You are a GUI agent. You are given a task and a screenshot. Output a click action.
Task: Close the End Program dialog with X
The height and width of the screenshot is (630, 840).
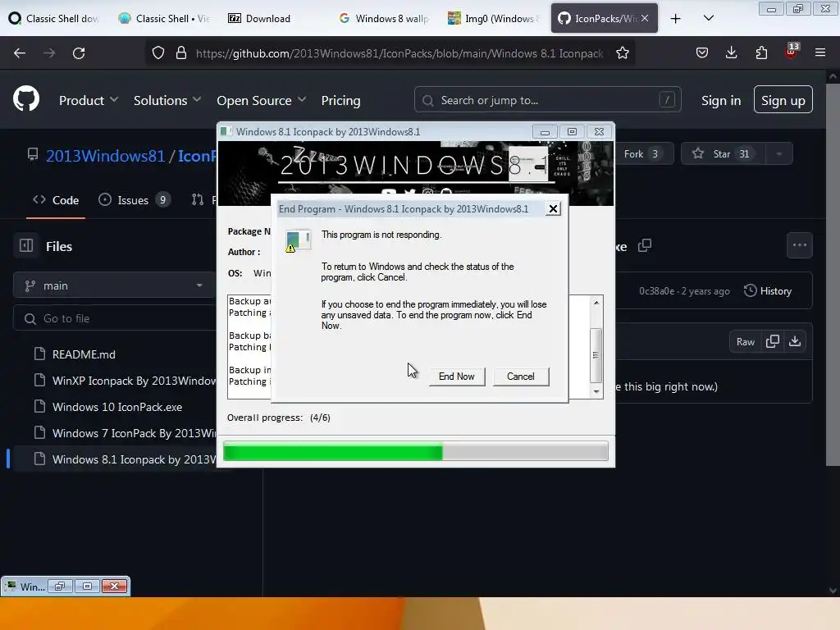pos(553,209)
